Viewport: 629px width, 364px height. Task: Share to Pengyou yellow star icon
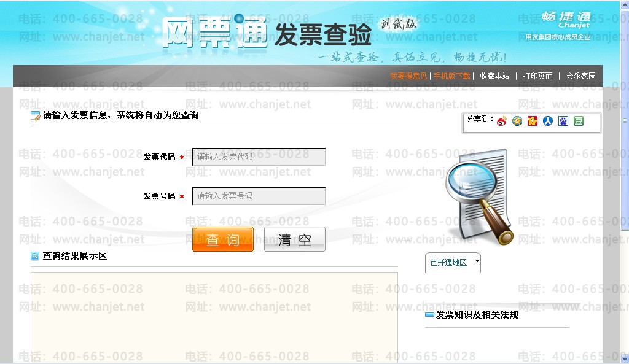(x=533, y=121)
